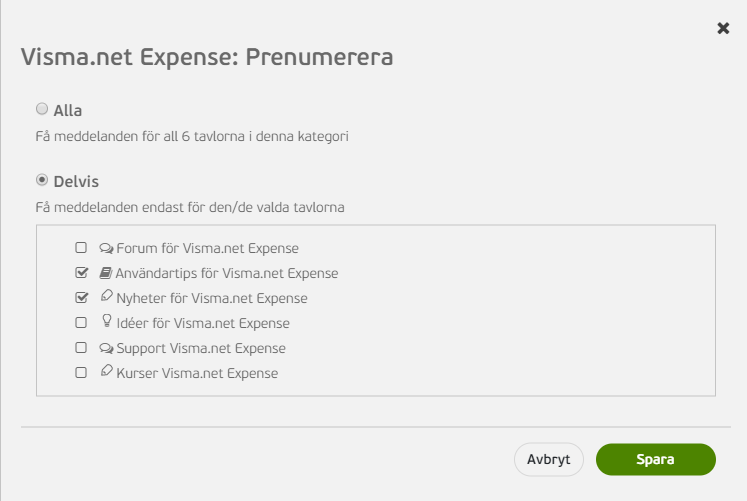This screenshot has height=501, width=747.
Task: Tick the Kurser Visma.net Expense checkbox
Action: pyautogui.click(x=81, y=372)
